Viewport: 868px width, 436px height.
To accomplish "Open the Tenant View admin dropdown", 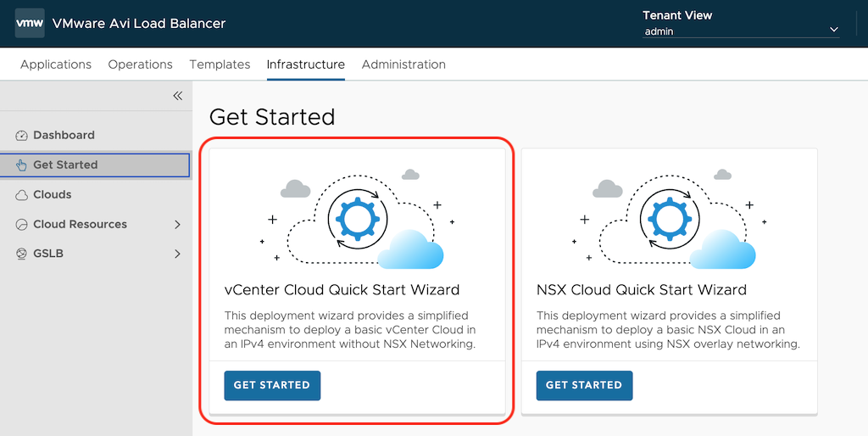I will (x=741, y=31).
